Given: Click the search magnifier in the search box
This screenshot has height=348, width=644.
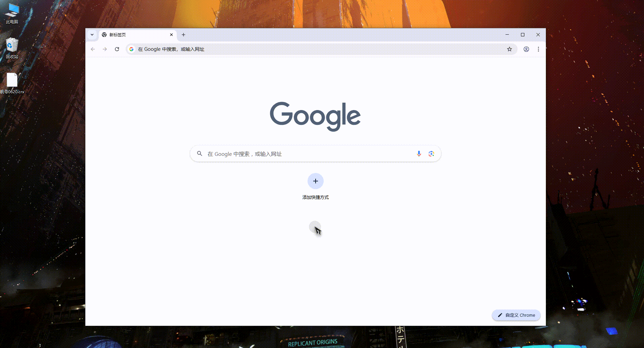Looking at the screenshot, I should pos(200,153).
